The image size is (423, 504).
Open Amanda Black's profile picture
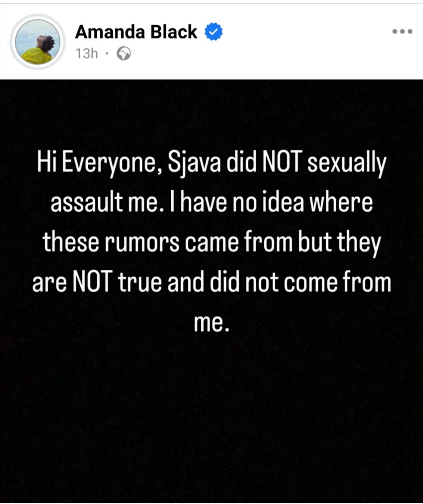(x=37, y=42)
